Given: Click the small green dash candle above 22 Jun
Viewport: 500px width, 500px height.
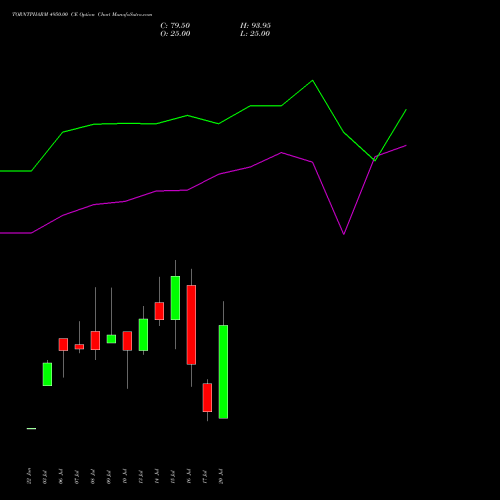Looking at the screenshot, I should point(31,428).
